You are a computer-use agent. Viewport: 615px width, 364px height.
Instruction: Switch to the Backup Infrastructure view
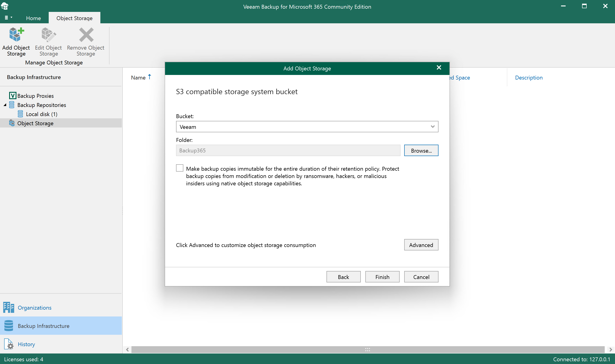point(44,326)
